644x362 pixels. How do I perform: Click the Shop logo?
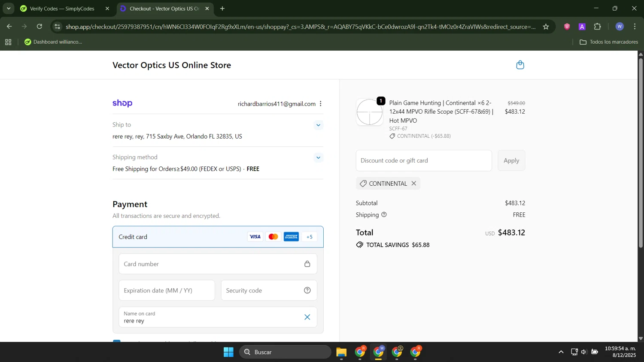(x=122, y=103)
